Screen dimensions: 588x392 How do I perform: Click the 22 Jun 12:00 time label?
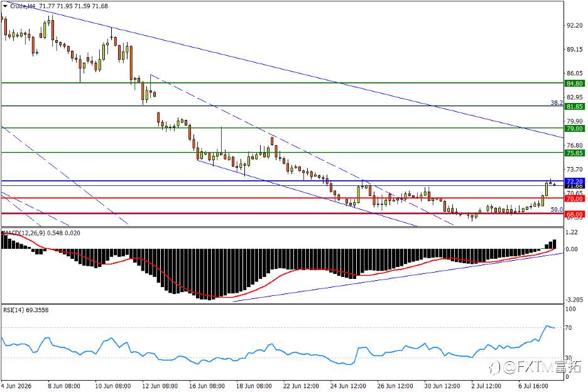301,386
